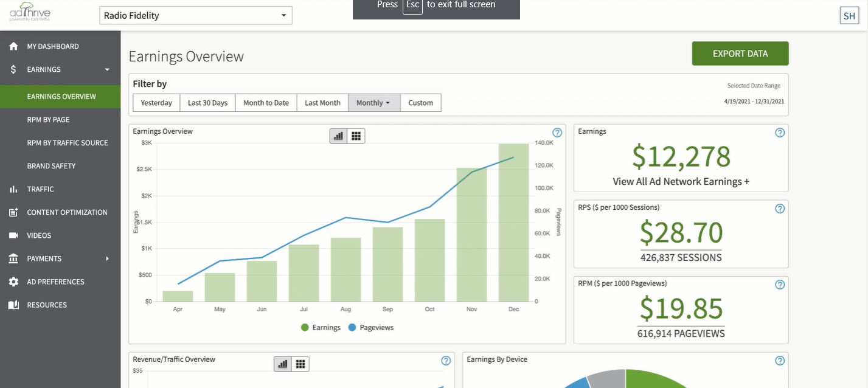
Task: Filter by Month to Date
Action: click(x=266, y=103)
